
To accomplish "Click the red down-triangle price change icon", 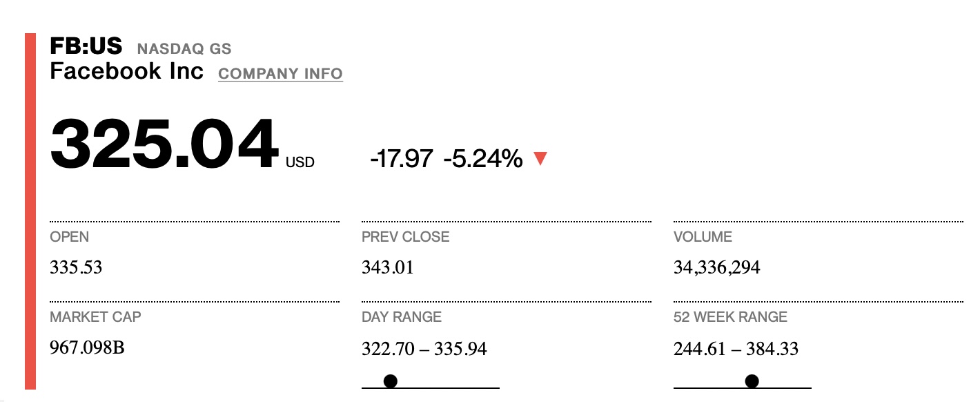I will pos(540,160).
